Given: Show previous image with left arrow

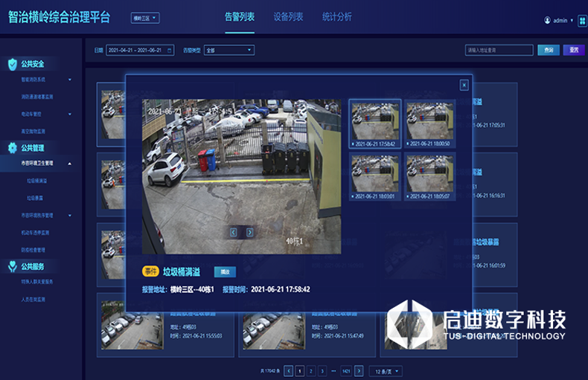Looking at the screenshot, I should [233, 232].
